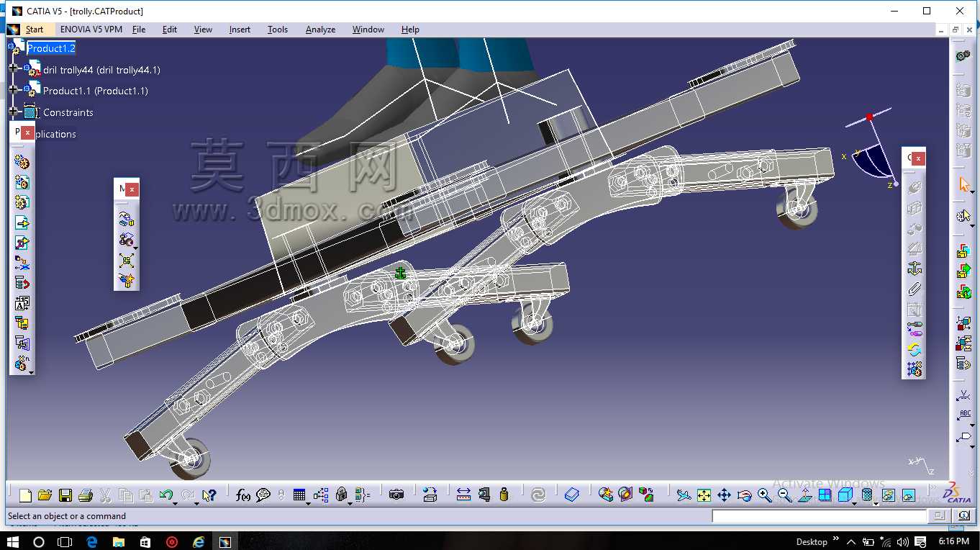The height and width of the screenshot is (550, 980).
Task: Print with the printer icon
Action: [86, 495]
